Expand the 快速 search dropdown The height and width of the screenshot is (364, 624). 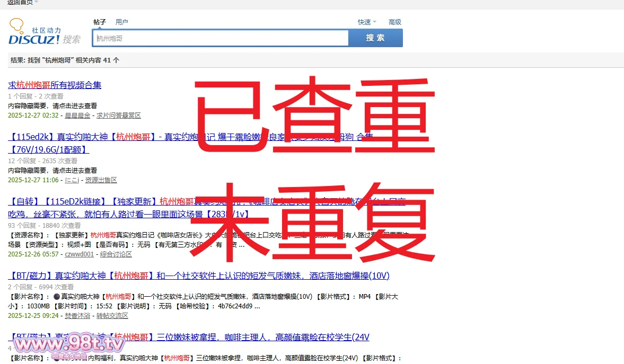coord(366,22)
